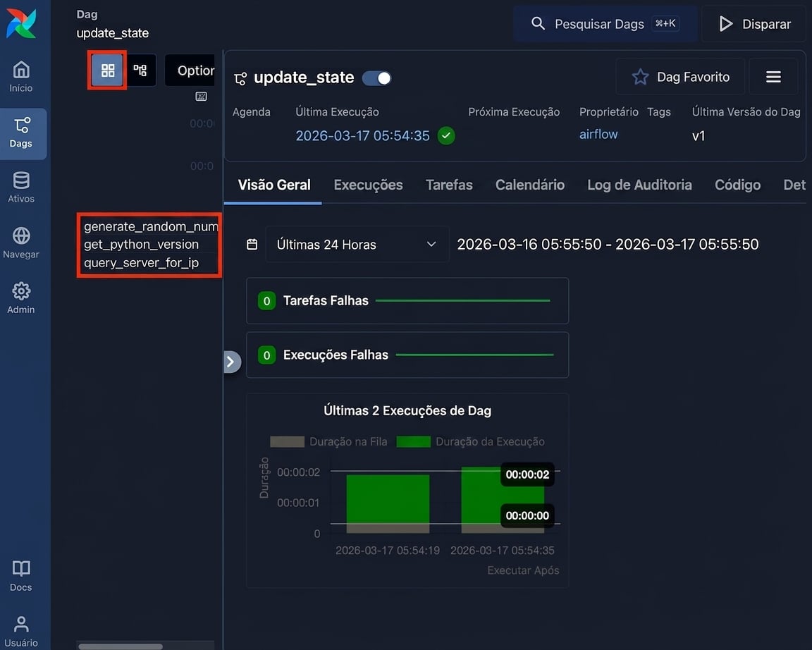Image resolution: width=812 pixels, height=650 pixels.
Task: Toggle Duração na Fila legend swatch
Action: click(287, 442)
